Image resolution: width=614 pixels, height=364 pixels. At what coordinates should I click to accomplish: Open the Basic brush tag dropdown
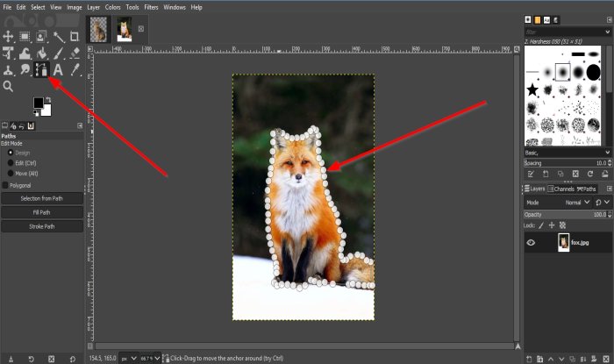pos(568,153)
